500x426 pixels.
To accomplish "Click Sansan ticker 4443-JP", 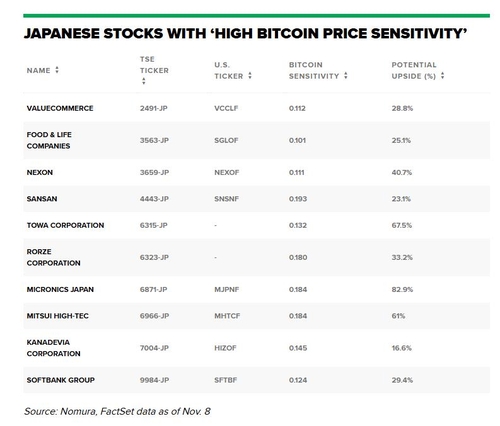I will (x=154, y=199).
